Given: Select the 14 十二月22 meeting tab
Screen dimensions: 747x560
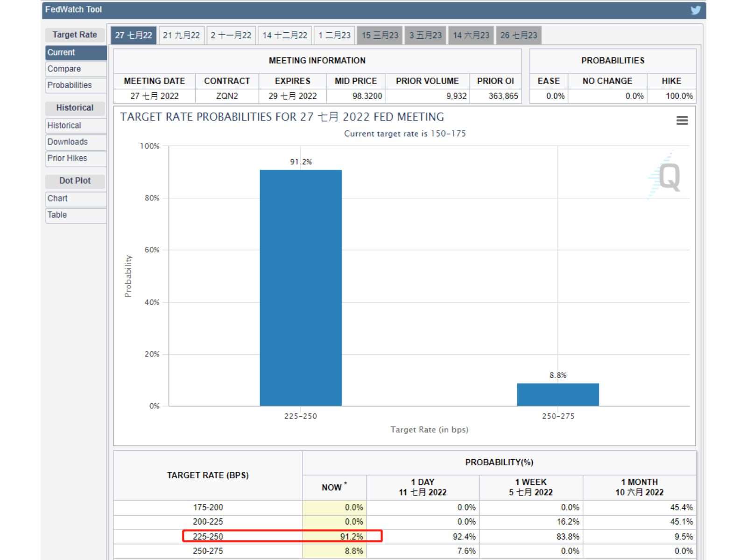Looking at the screenshot, I should coord(285,35).
